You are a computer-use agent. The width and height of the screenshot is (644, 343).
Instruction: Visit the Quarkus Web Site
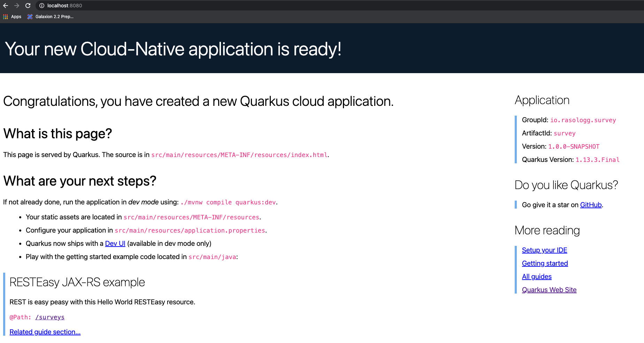[x=549, y=289]
